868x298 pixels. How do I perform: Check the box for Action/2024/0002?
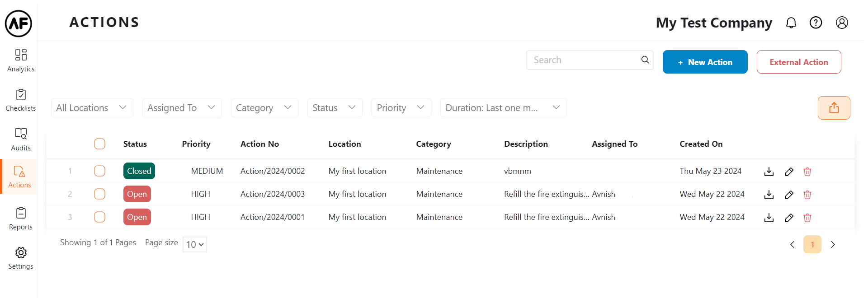point(99,171)
